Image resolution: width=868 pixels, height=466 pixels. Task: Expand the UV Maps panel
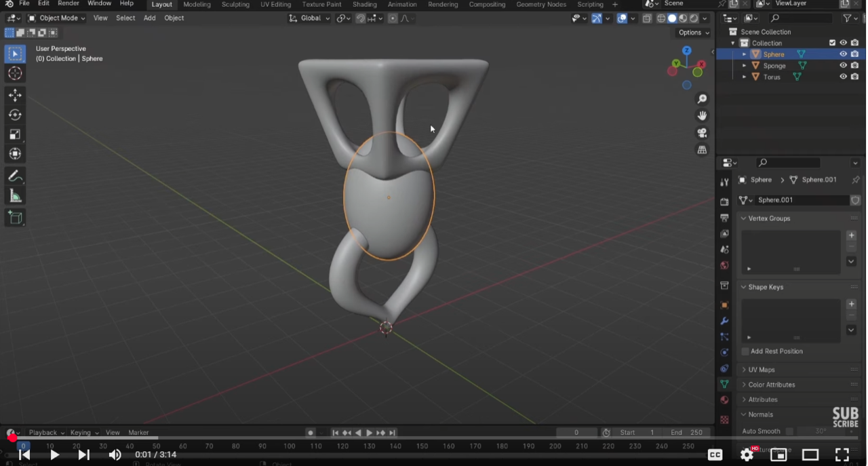click(762, 370)
